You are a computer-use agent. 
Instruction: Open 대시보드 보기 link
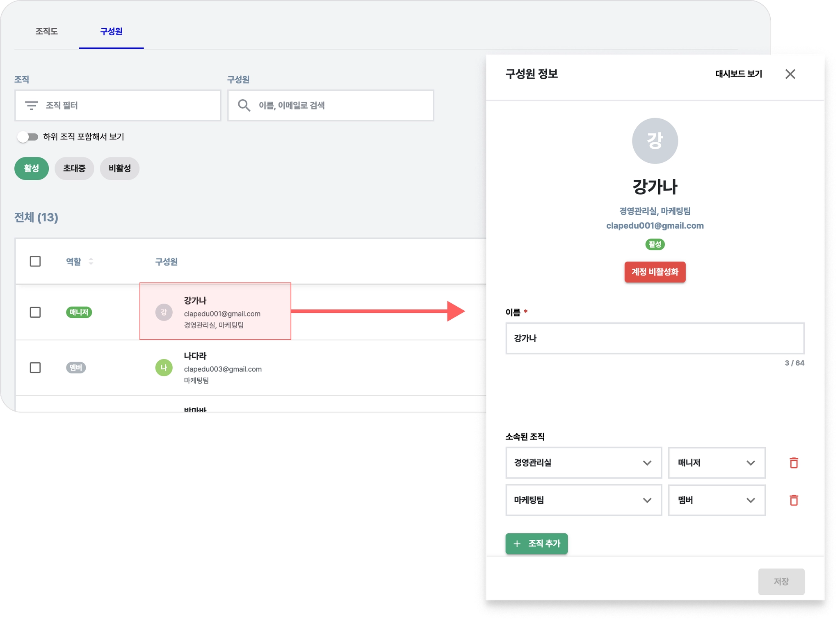point(738,74)
